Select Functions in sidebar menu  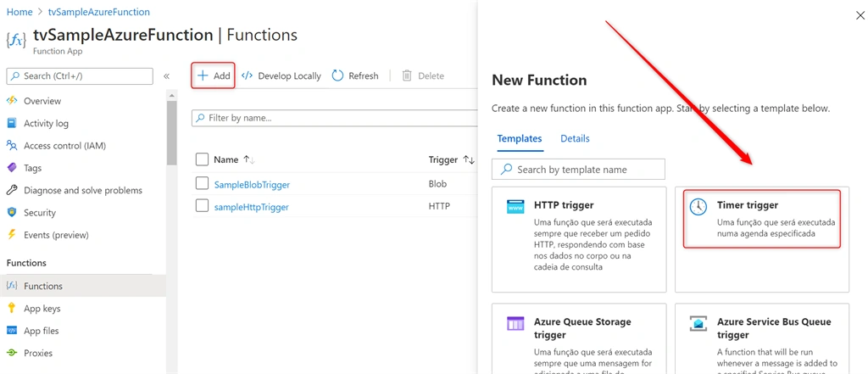click(83, 286)
